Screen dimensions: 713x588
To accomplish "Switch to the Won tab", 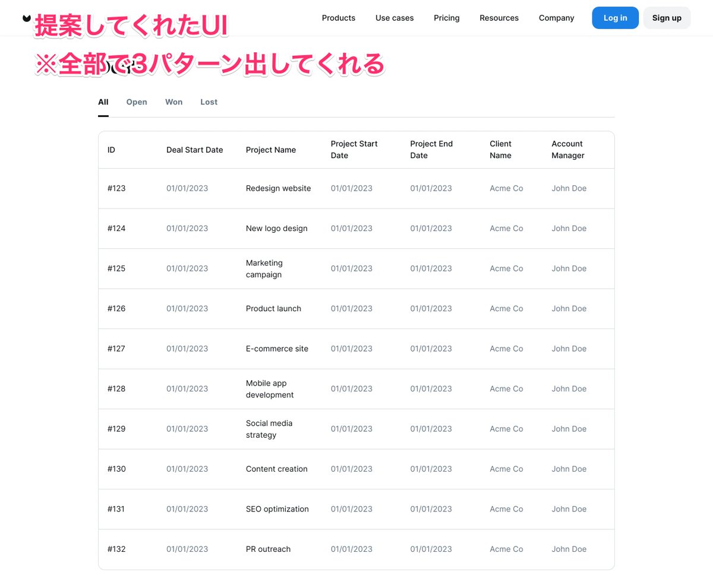I will click(174, 102).
